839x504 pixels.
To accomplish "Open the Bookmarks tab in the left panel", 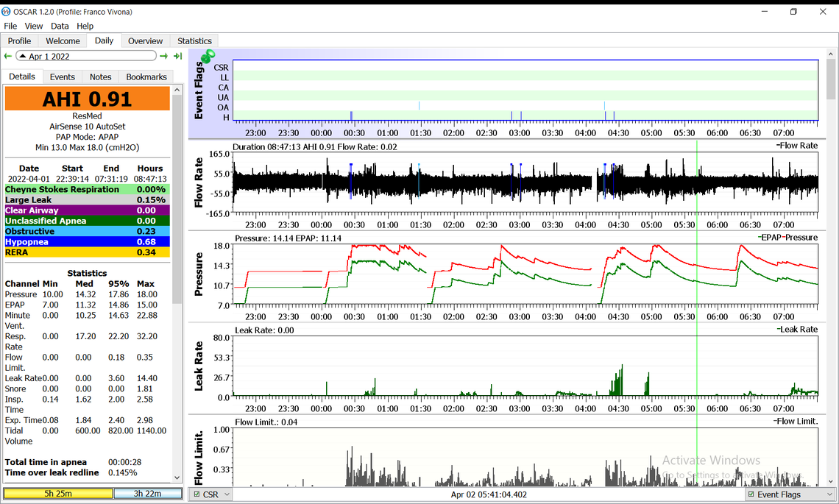I will click(146, 77).
